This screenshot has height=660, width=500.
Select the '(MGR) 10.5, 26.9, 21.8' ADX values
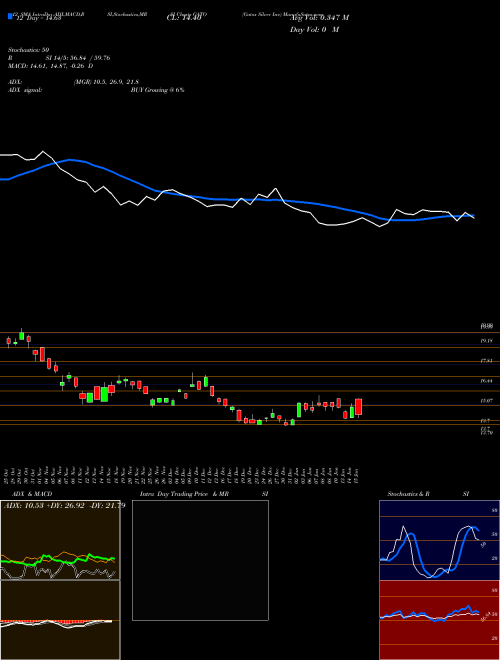106,82
